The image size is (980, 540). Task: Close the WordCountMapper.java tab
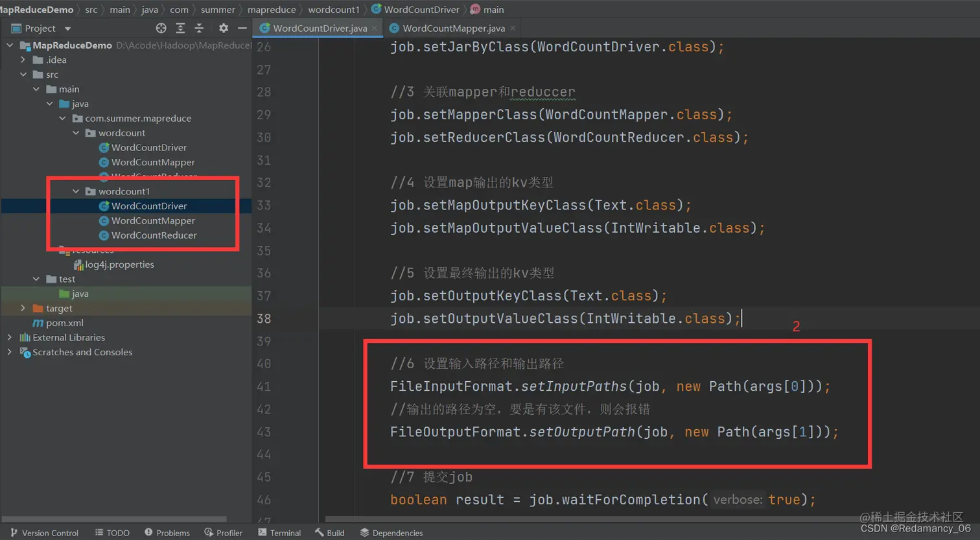[x=513, y=28]
